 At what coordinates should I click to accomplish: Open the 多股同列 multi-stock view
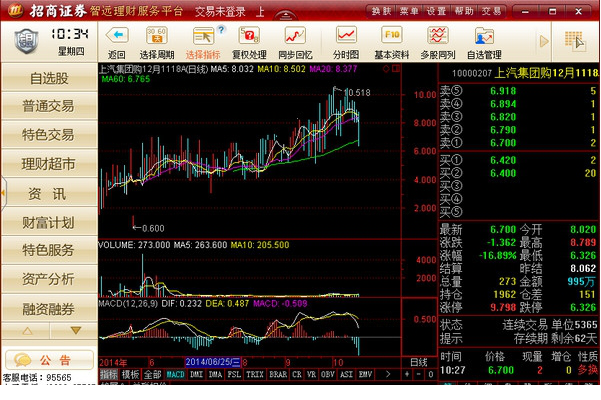438,36
